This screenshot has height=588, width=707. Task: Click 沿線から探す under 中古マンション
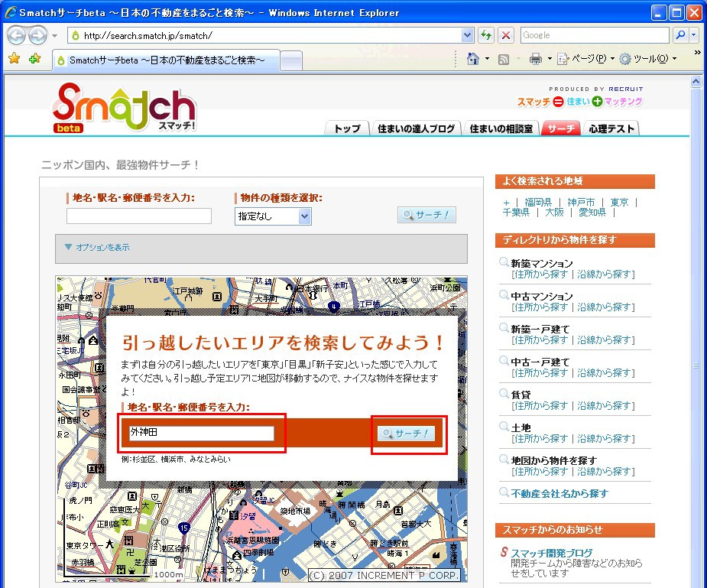tap(604, 307)
